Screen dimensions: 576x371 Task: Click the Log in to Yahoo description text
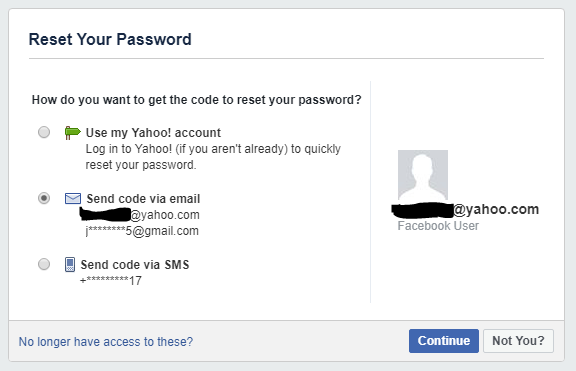(213, 157)
